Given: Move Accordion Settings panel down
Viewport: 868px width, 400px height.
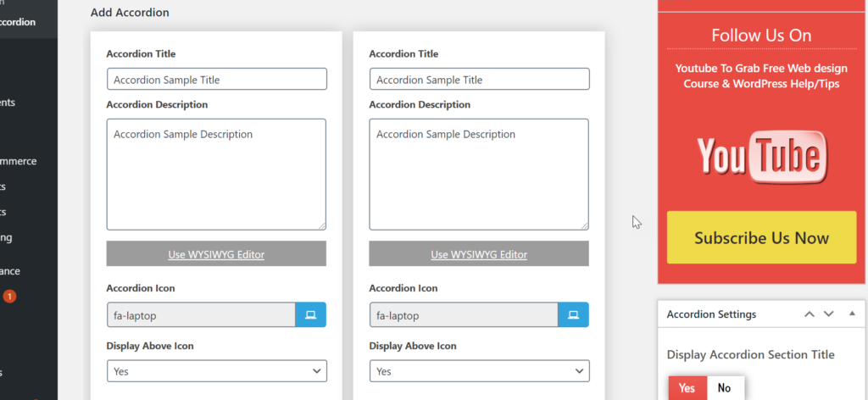Looking at the screenshot, I should [829, 314].
